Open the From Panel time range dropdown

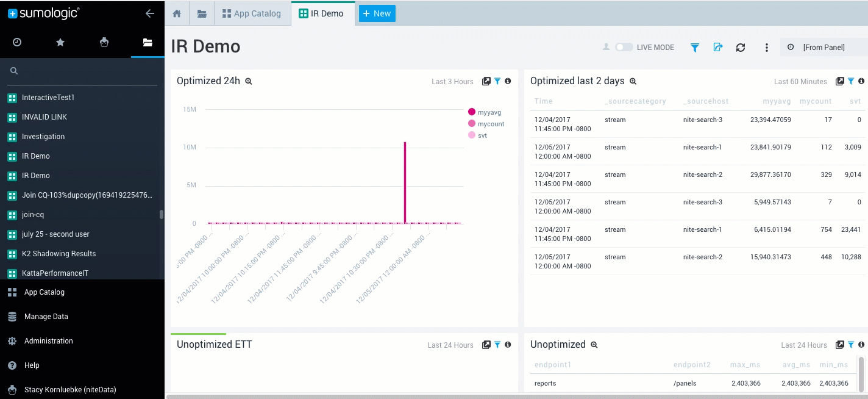[823, 47]
